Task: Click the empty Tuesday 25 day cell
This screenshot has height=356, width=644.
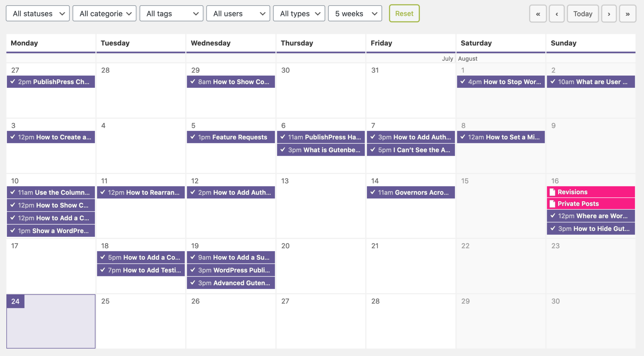Action: (141, 321)
